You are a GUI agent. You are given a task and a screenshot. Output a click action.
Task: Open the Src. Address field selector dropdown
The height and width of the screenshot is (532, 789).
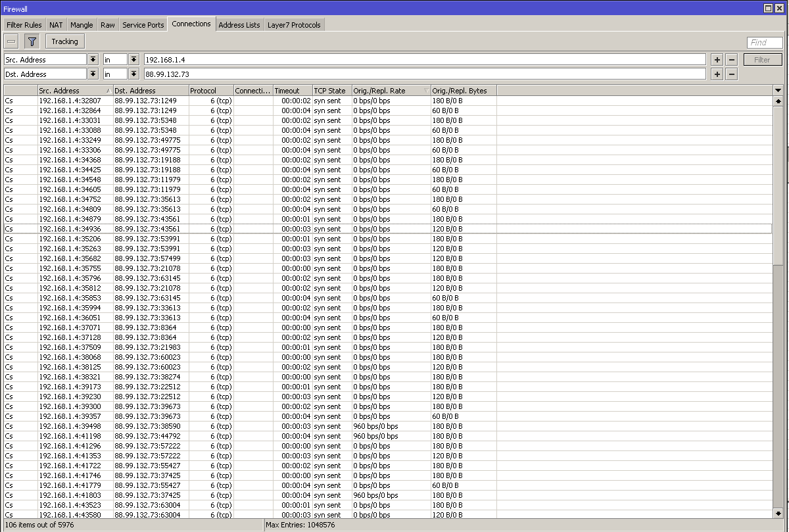point(93,59)
